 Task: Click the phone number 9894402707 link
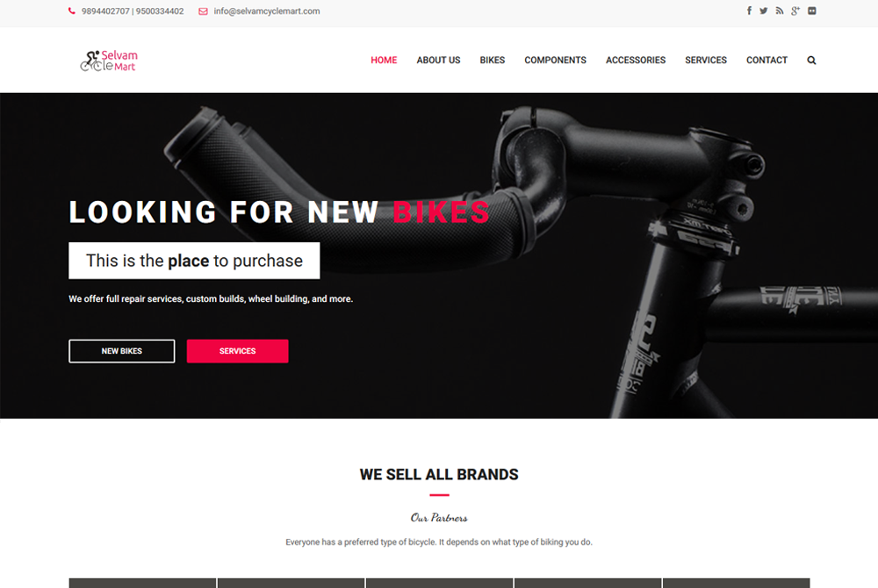click(x=105, y=11)
